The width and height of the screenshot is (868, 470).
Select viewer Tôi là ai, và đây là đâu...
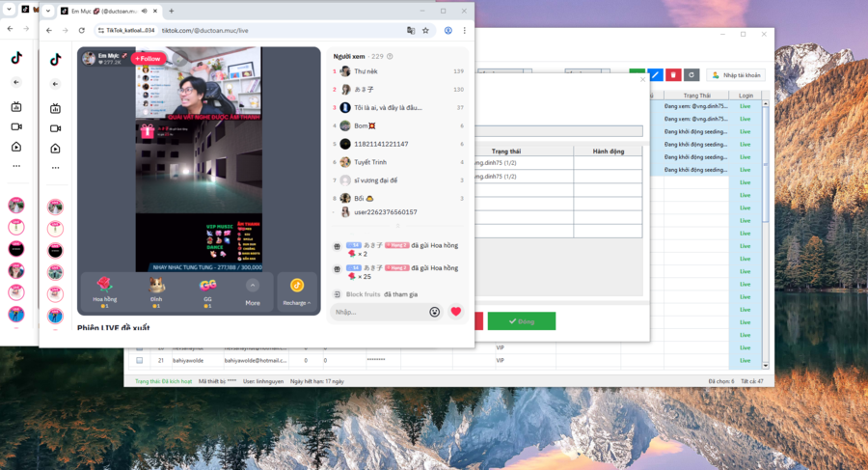tap(398, 107)
